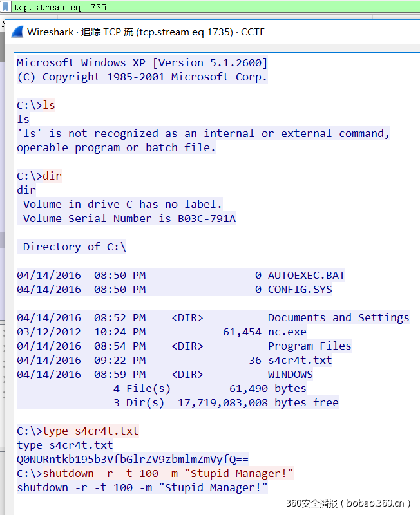Click the 'operable program or batch file.' line
The image size is (420, 515).
[117, 147]
